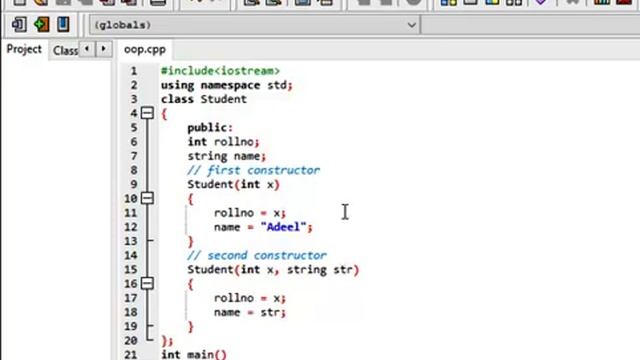Click the '// first constructor' comment
Viewport: 640px width, 360px height.
tap(253, 170)
